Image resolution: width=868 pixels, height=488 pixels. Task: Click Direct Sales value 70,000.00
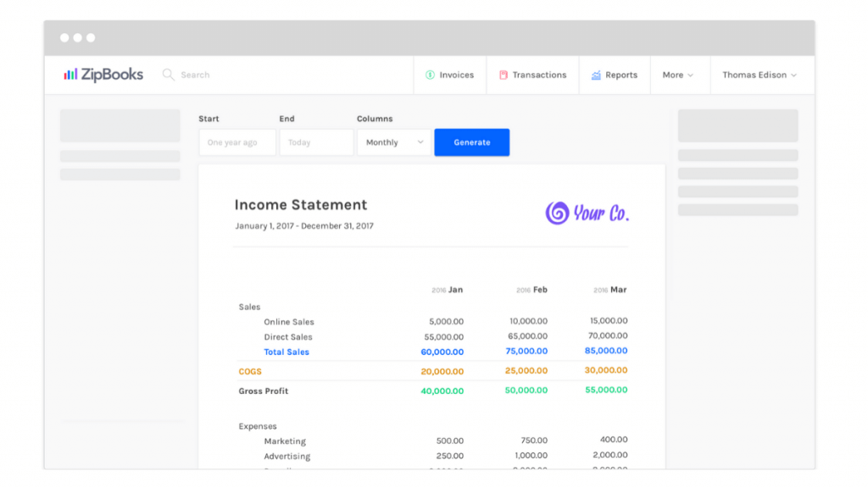608,335
